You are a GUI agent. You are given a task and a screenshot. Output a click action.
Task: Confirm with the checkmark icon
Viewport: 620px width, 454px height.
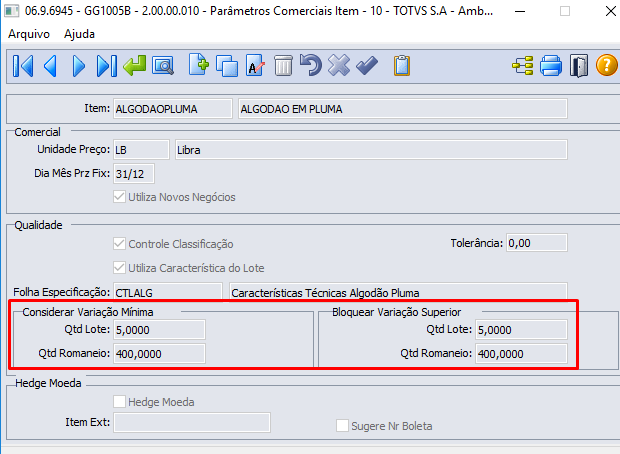[x=367, y=66]
